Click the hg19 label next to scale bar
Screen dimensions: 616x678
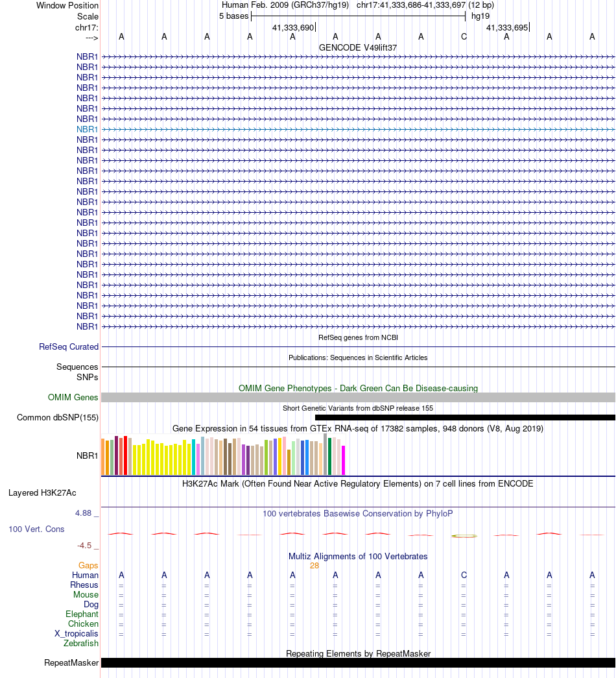[x=480, y=16]
